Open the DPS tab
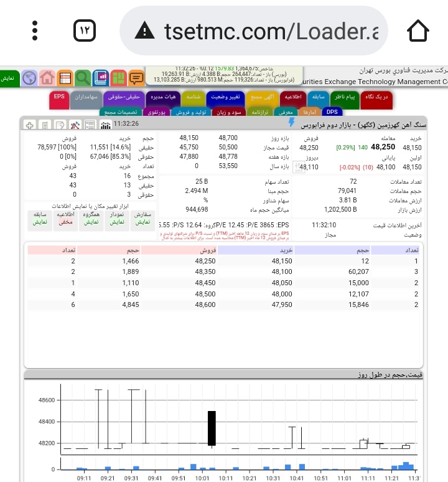This screenshot has width=448, height=482. click(x=332, y=112)
